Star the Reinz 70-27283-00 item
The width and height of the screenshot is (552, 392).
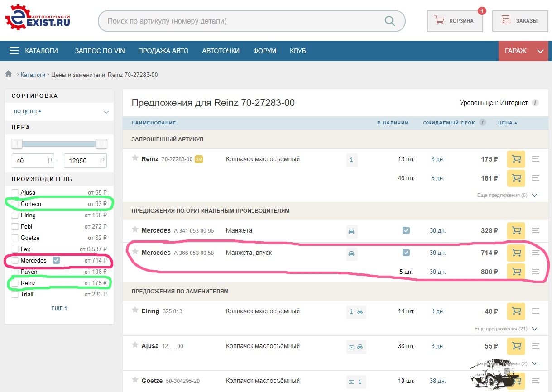135,158
